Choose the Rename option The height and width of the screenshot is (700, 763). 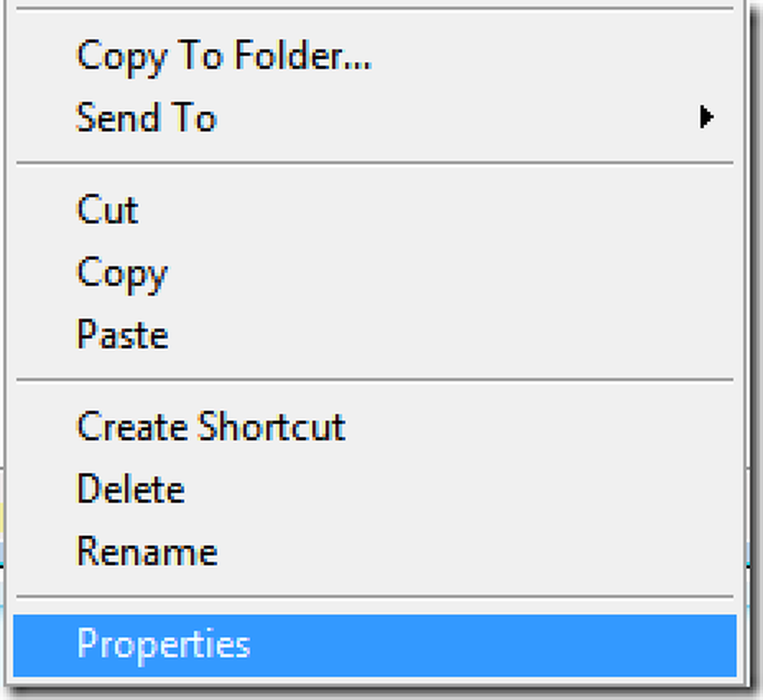[375, 551]
